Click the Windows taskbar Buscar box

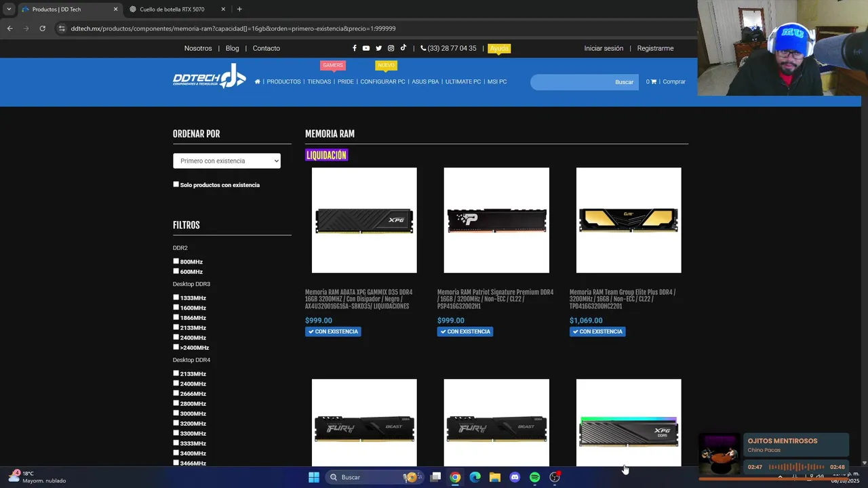(x=373, y=477)
